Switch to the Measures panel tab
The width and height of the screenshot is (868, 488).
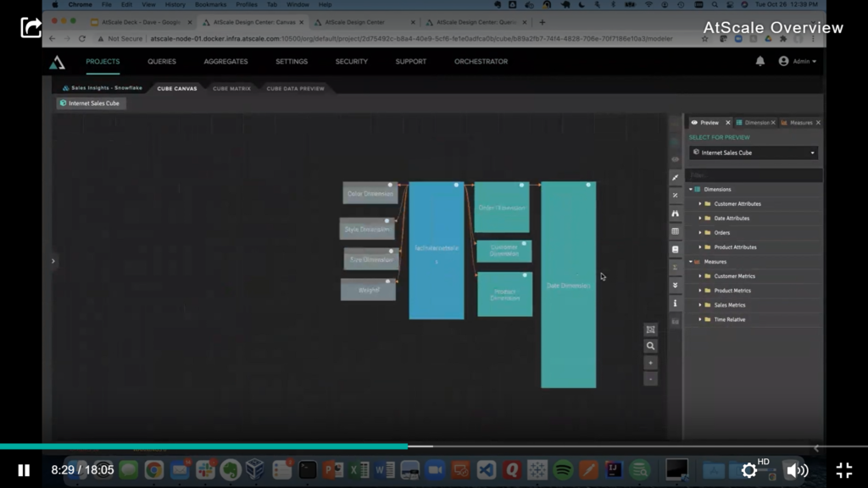[x=797, y=123]
